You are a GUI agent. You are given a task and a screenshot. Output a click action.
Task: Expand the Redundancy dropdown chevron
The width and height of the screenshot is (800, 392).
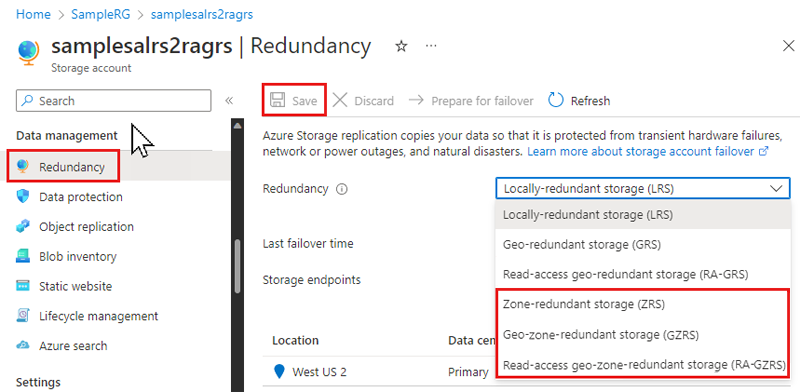point(776,188)
